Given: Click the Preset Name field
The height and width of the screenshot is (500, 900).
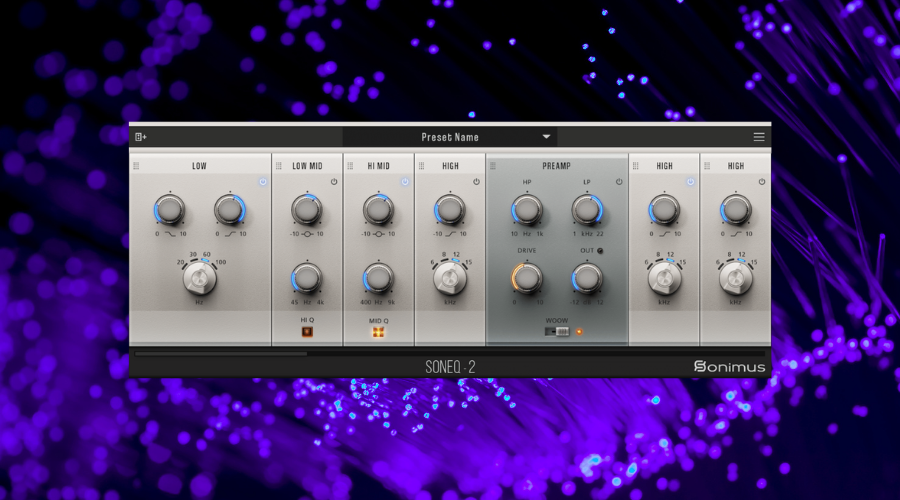Looking at the screenshot, I should (x=450, y=137).
